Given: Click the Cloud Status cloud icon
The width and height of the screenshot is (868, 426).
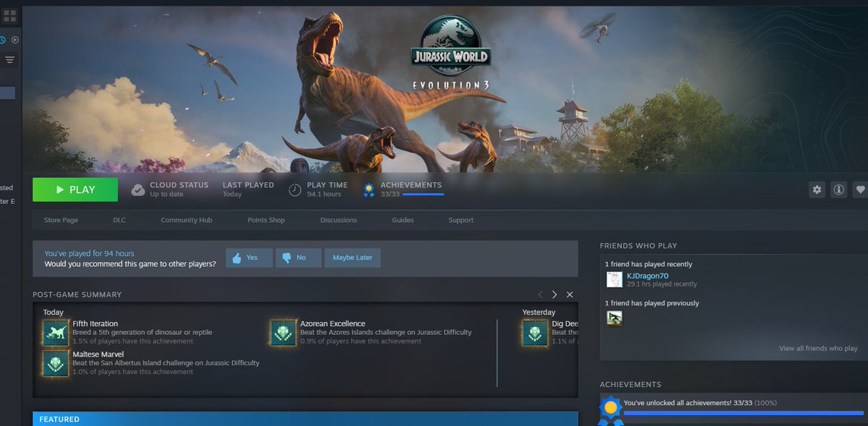Looking at the screenshot, I should click(x=138, y=189).
